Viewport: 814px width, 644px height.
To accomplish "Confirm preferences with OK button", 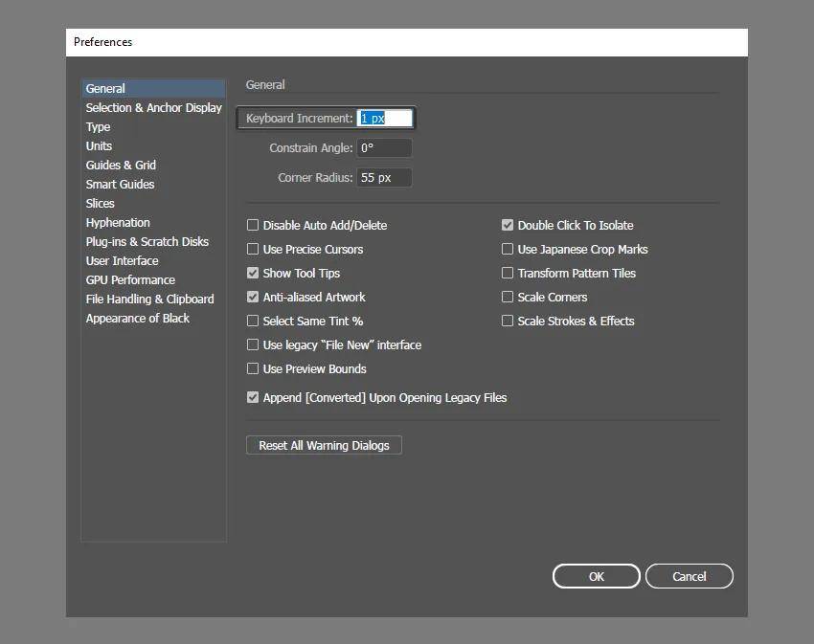I will (x=596, y=576).
